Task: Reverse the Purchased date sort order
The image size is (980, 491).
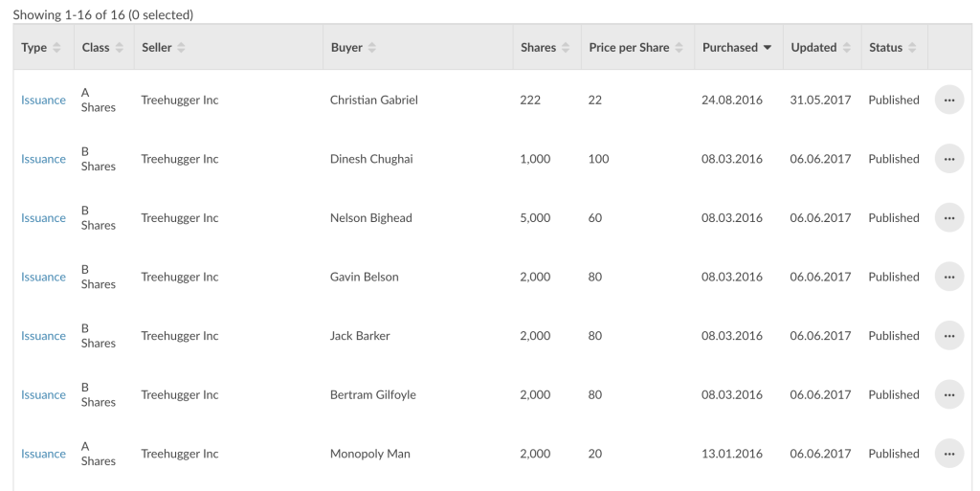Action: (738, 48)
